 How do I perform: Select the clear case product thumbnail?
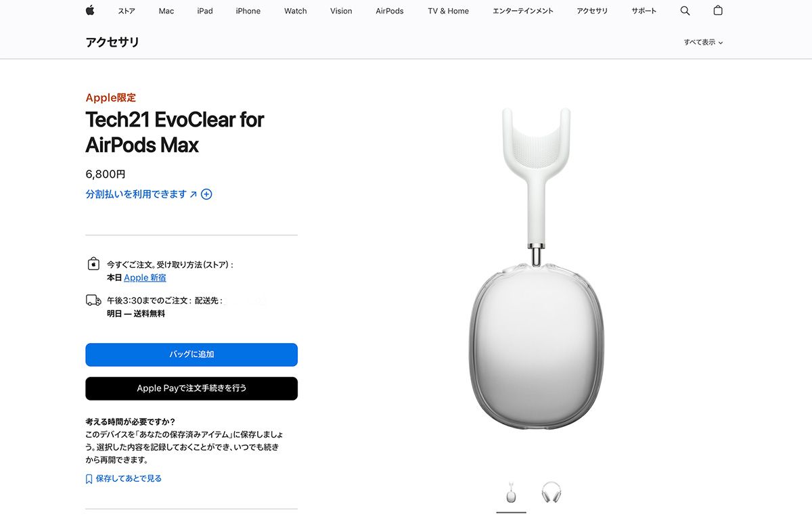(x=511, y=493)
